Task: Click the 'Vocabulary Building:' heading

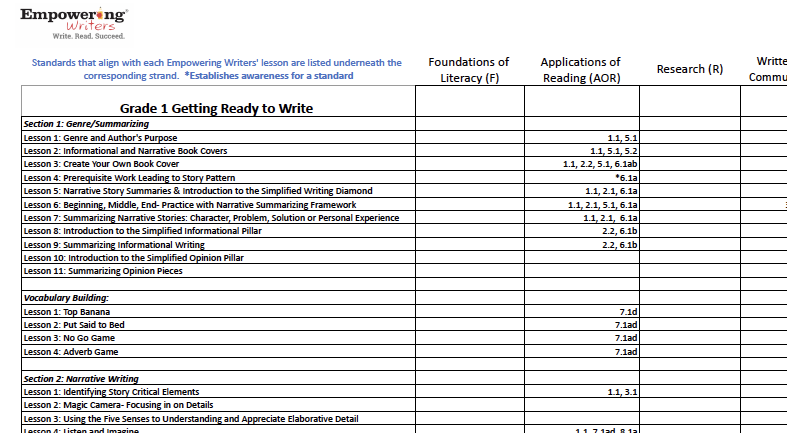Action: tap(66, 298)
